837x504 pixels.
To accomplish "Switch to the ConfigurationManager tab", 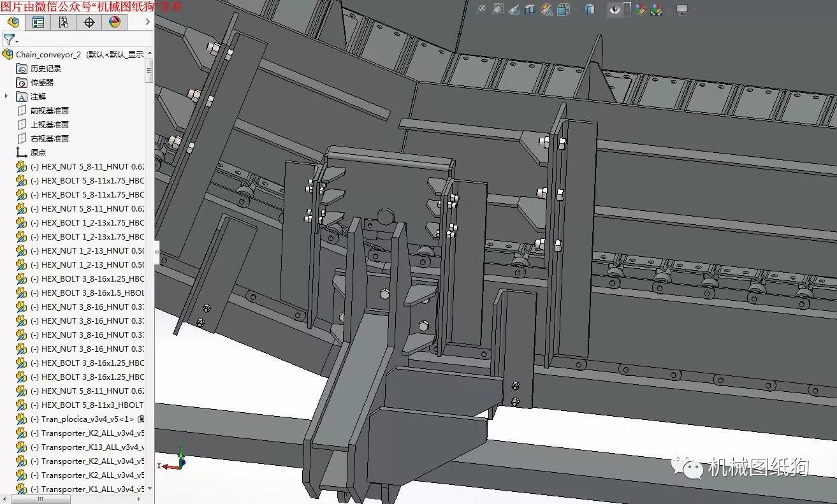I will coord(64,22).
